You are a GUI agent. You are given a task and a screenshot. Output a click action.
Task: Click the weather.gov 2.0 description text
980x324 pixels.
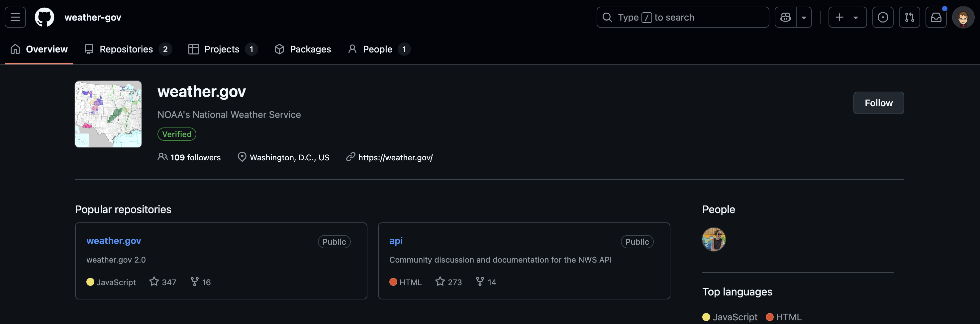116,260
